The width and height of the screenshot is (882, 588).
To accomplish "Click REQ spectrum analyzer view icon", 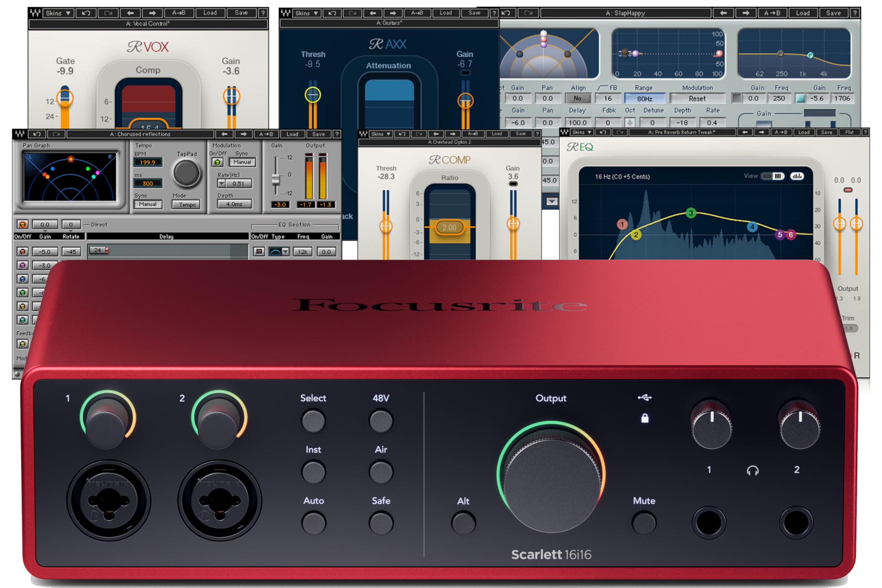I will pyautogui.click(x=797, y=176).
